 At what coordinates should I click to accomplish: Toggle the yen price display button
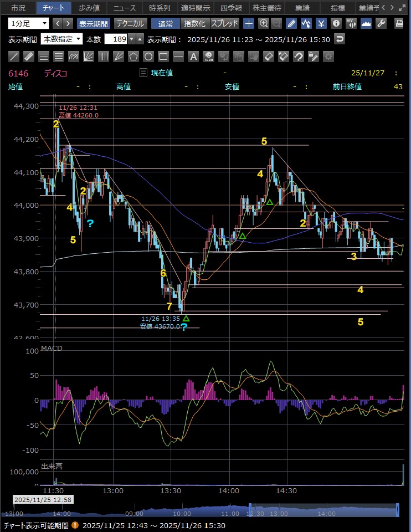click(x=321, y=23)
